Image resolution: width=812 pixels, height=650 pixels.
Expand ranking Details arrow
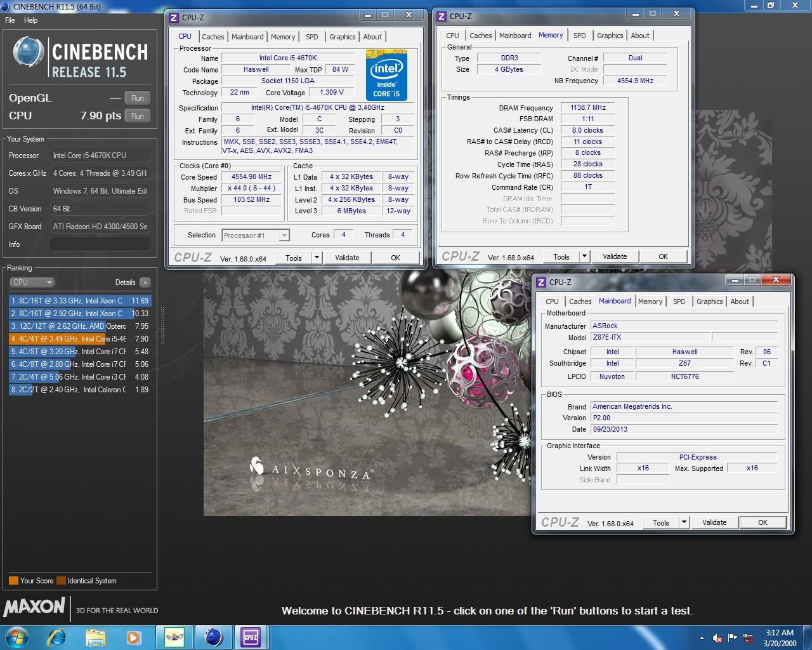(x=145, y=282)
